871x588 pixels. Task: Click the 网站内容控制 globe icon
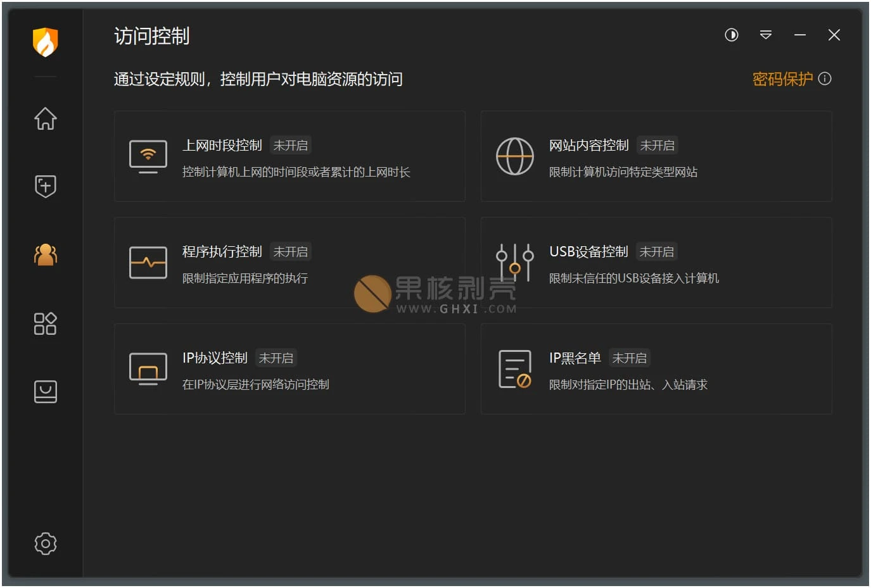pos(515,156)
